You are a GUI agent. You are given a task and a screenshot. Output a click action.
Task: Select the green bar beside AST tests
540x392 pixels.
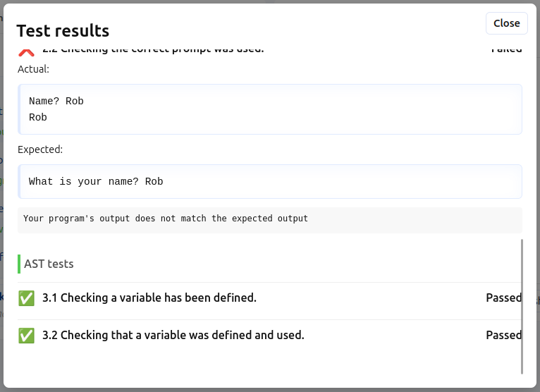click(19, 264)
